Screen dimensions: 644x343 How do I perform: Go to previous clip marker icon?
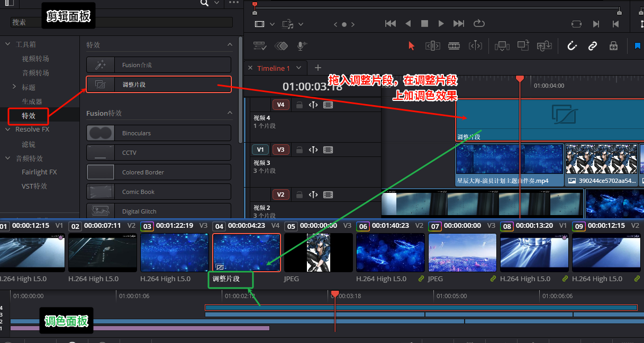(615, 24)
